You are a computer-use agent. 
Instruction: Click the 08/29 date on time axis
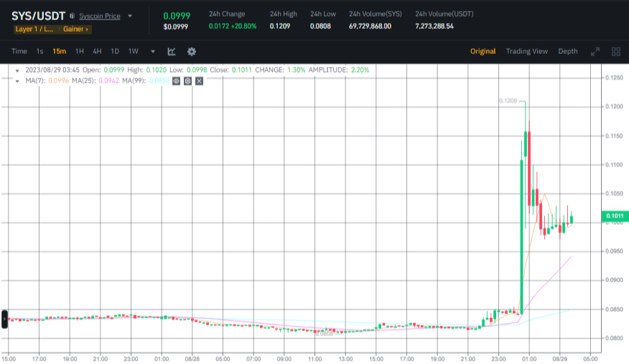(x=559, y=359)
